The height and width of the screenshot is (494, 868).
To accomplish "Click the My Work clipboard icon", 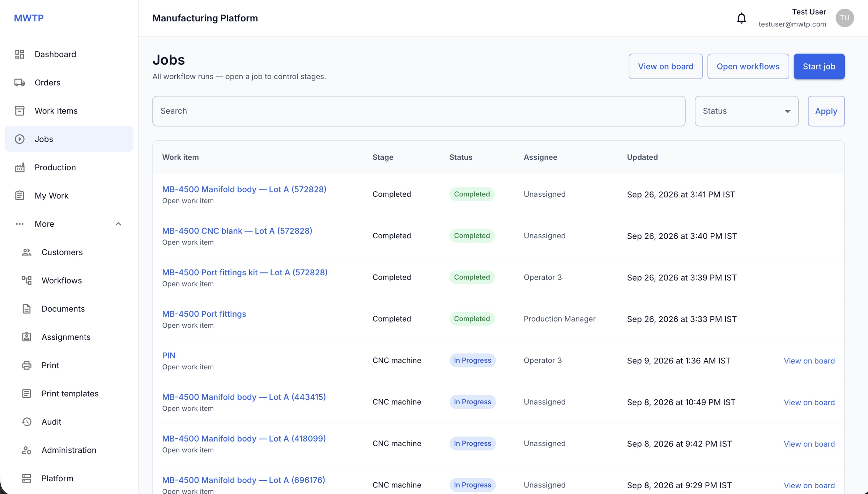I will (20, 195).
